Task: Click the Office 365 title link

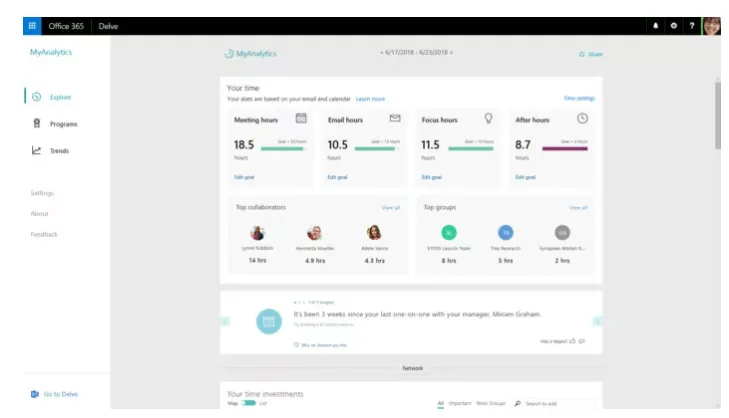Action: click(x=66, y=26)
